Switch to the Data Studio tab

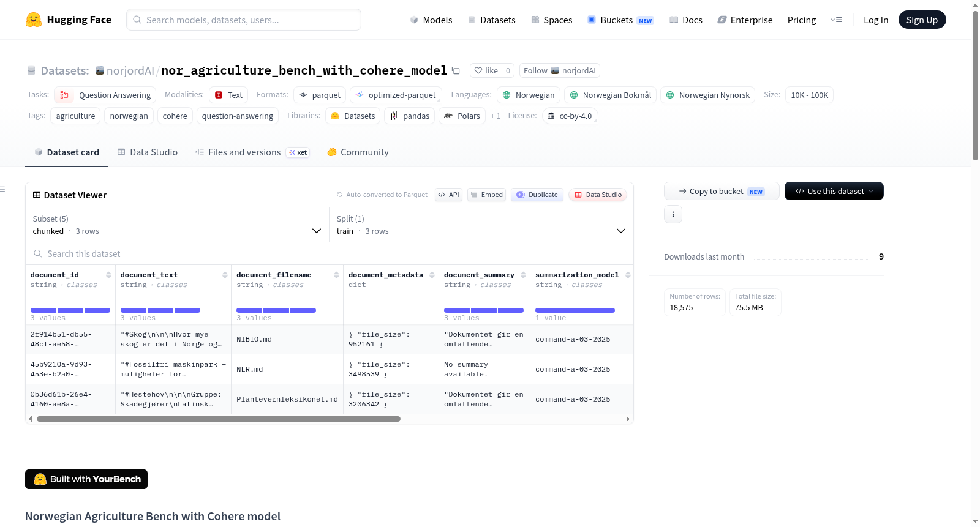tap(148, 152)
